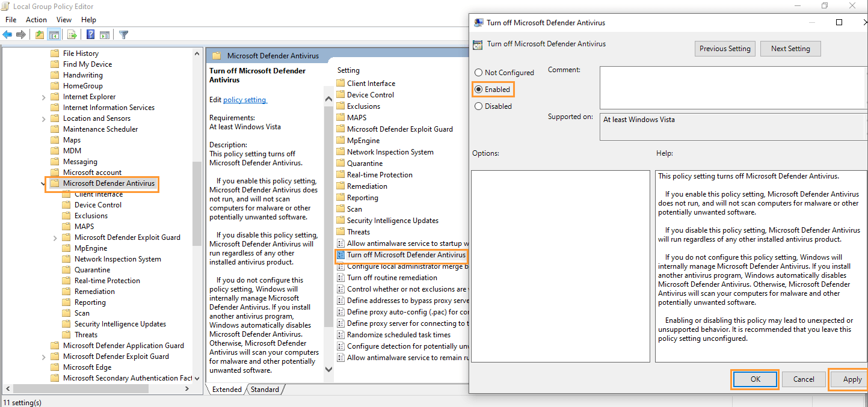868x407 pixels.
Task: Click the Next Setting button
Action: point(790,49)
